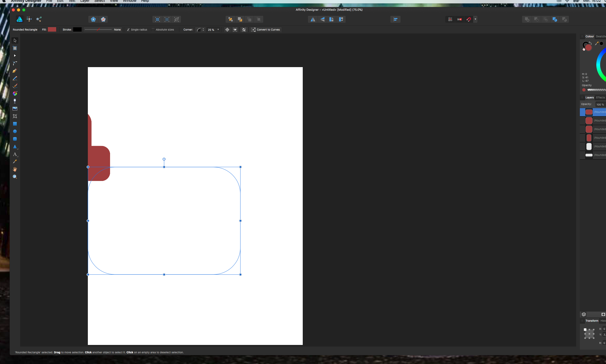The width and height of the screenshot is (606, 364).
Task: Click the black Stroke colour swatch
Action: pos(77,30)
